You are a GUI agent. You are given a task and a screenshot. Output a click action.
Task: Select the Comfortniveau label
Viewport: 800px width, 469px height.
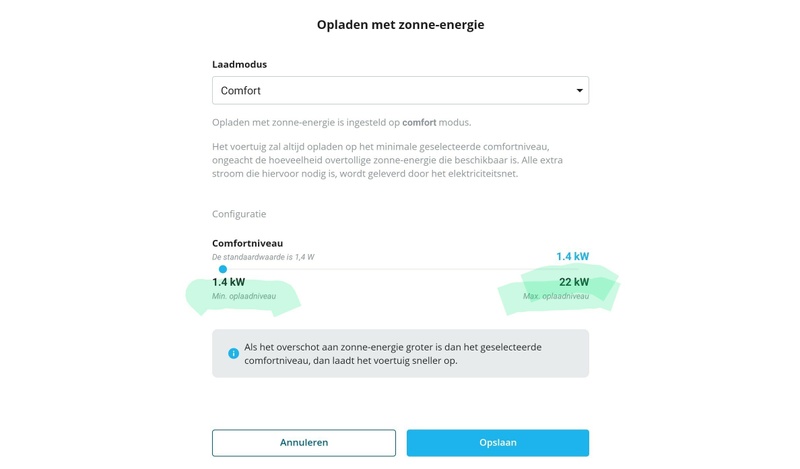click(247, 243)
